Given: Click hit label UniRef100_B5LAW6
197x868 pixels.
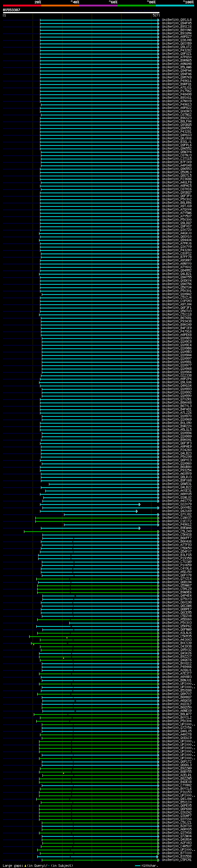Looking at the screenshot, I should pyautogui.click(x=177, y=67).
